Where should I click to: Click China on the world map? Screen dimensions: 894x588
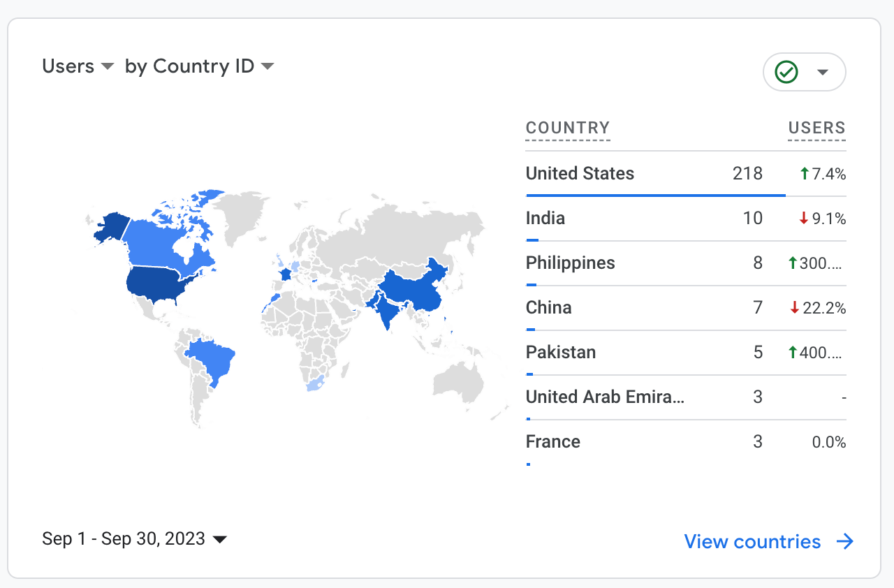pos(412,293)
